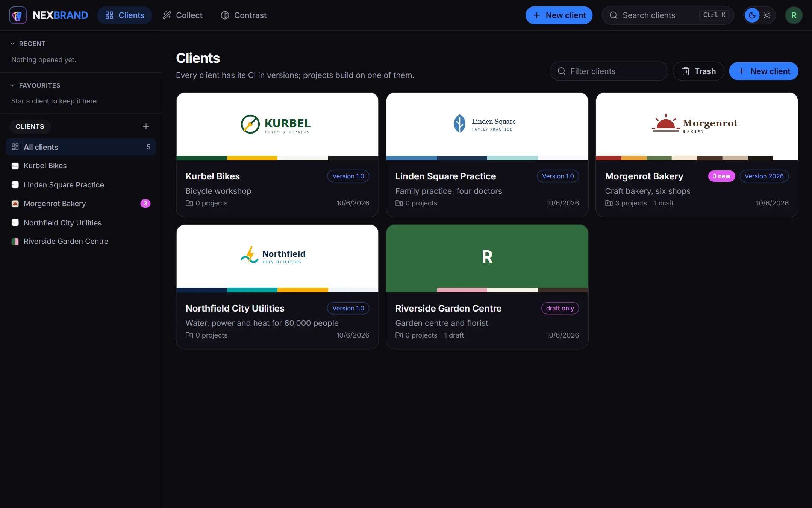Click Version 1.0 badge on Linden Square Practice
Viewport: 812px width, 508px height.
558,176
